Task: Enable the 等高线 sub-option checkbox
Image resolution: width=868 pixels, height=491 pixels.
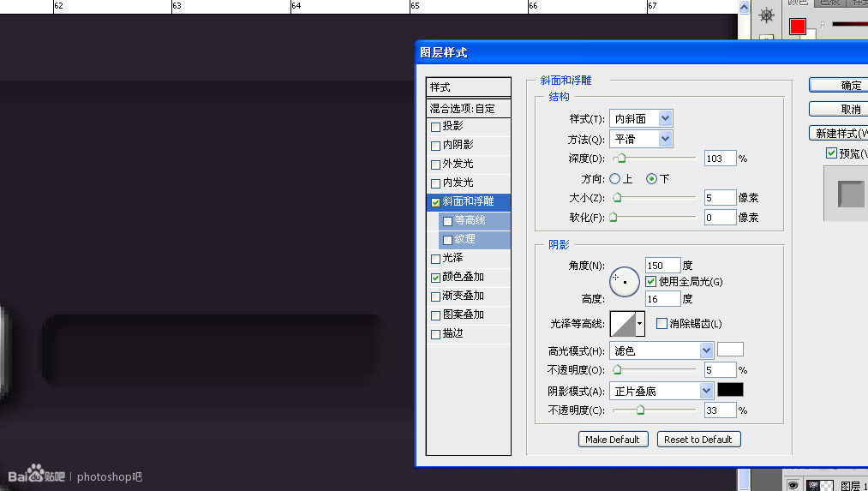Action: [448, 221]
